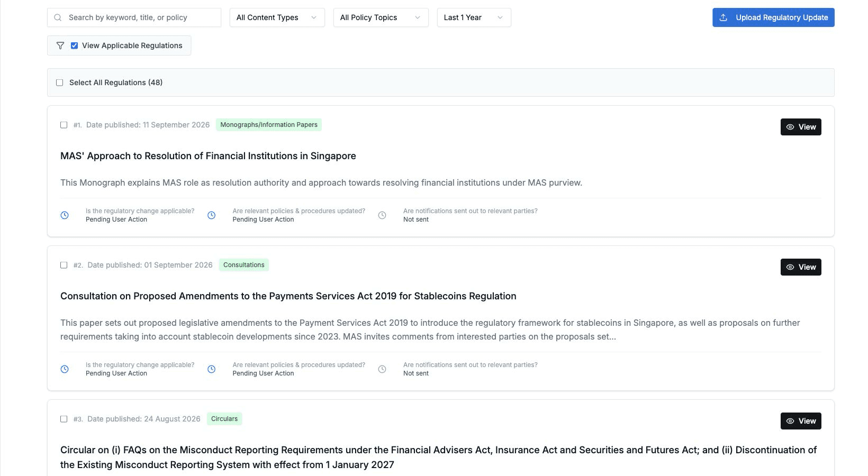Click the filter funnel icon
The width and height of the screenshot is (868, 476).
point(60,45)
